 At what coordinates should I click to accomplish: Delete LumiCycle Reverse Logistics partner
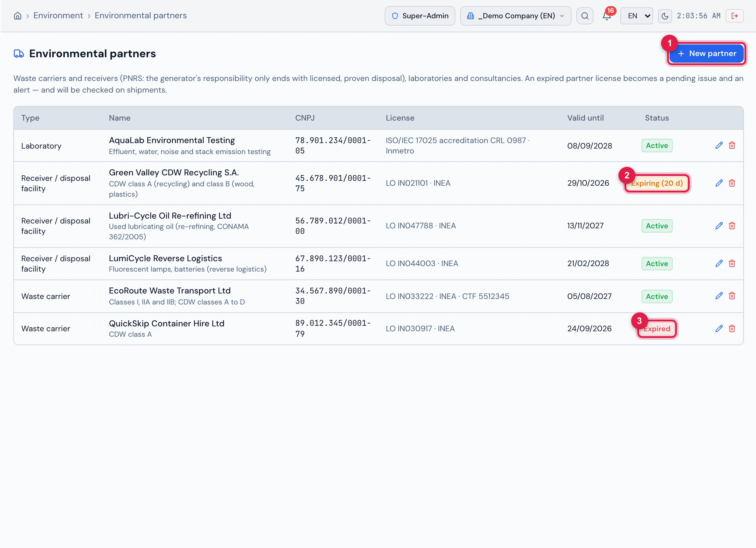pos(732,263)
